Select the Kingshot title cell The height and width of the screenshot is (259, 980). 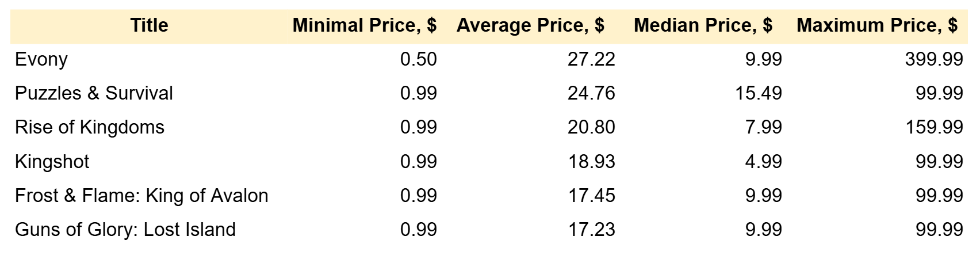pos(52,161)
